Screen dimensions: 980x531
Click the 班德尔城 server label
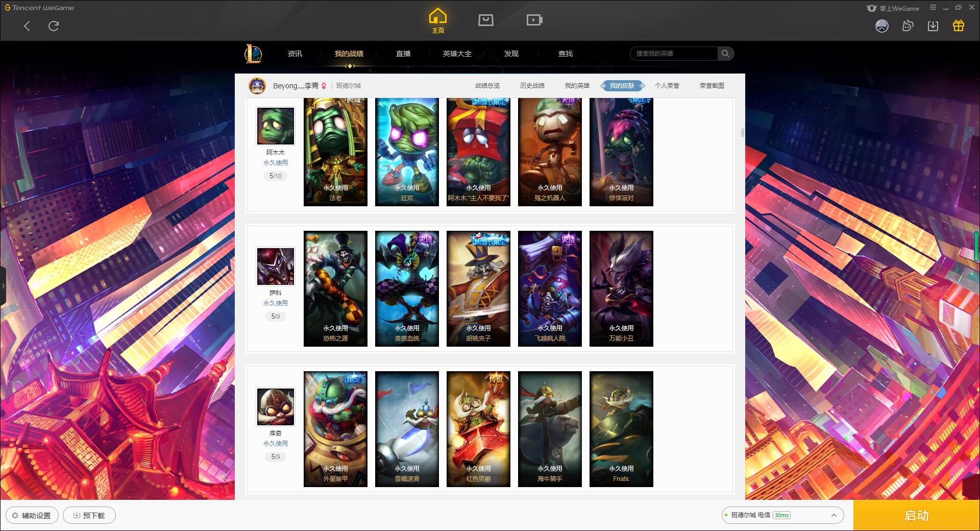pos(349,86)
